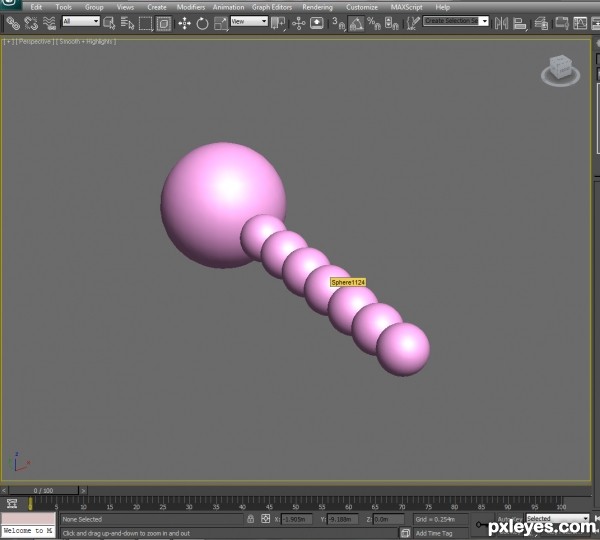This screenshot has width=600, height=540.
Task: Open the 'View' reference coordinate dropdown
Action: click(249, 21)
